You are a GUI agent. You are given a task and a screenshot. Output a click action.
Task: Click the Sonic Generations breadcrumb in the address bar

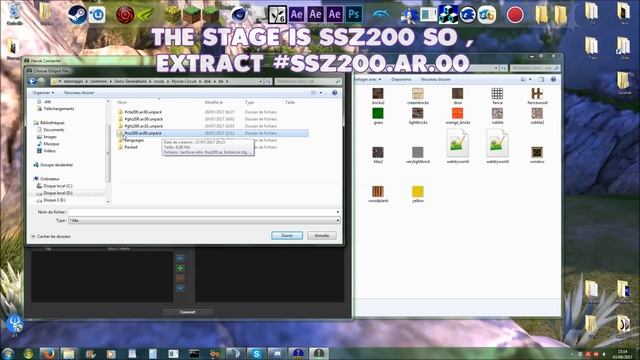130,81
